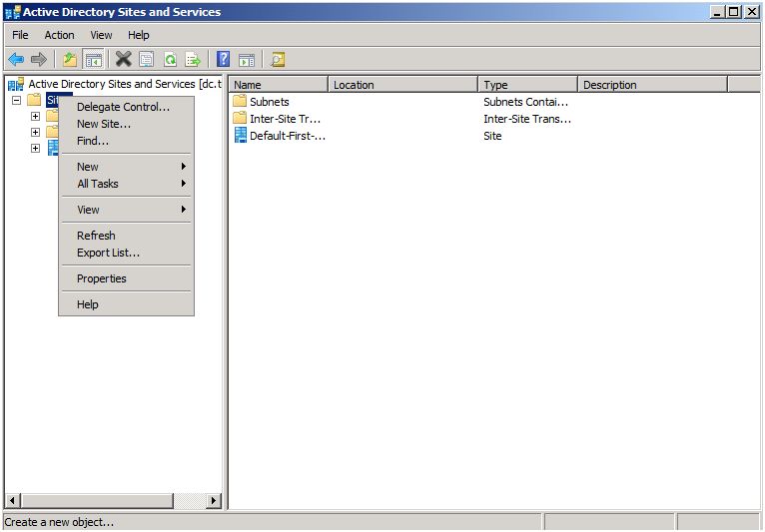Sort by the Name column header
This screenshot has width=765, height=532.
279,85
